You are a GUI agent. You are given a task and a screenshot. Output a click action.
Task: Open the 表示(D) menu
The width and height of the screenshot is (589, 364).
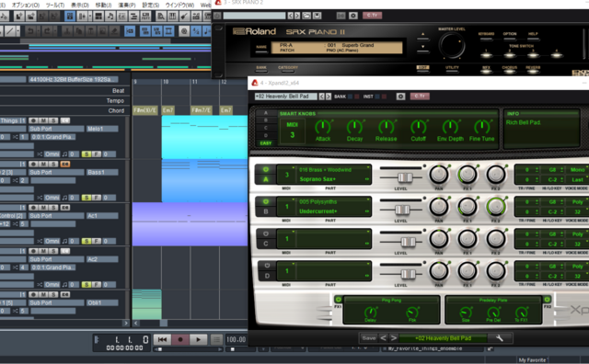click(80, 5)
